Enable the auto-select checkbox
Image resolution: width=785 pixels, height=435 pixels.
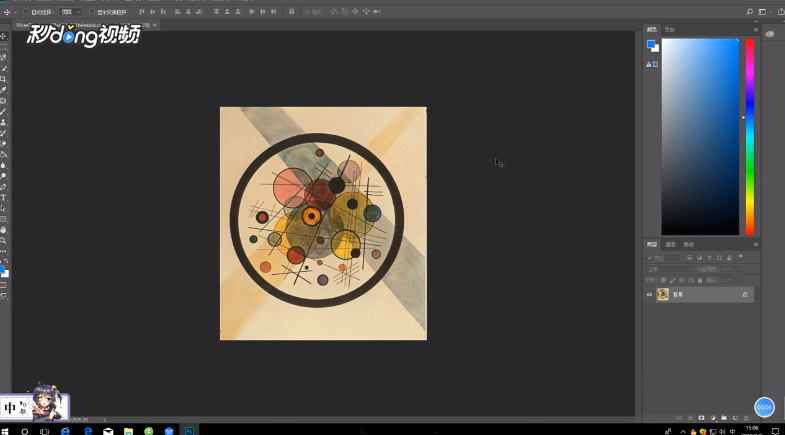pos(26,12)
